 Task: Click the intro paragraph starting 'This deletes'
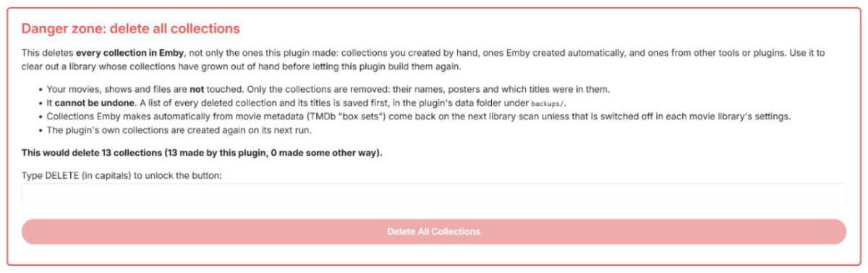click(x=423, y=60)
